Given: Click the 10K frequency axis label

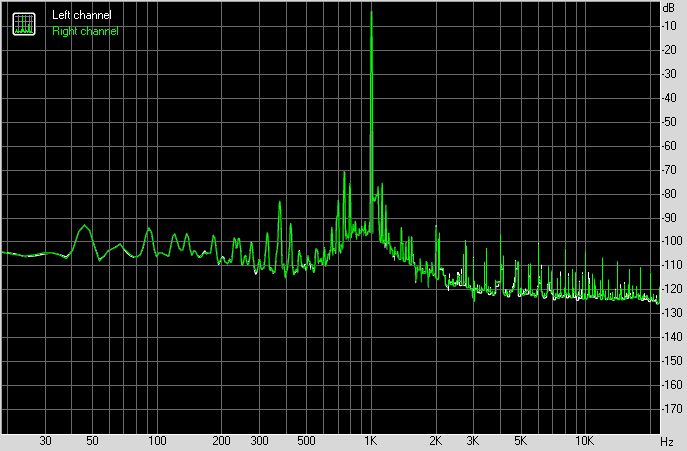Looking at the screenshot, I should coord(584,440).
